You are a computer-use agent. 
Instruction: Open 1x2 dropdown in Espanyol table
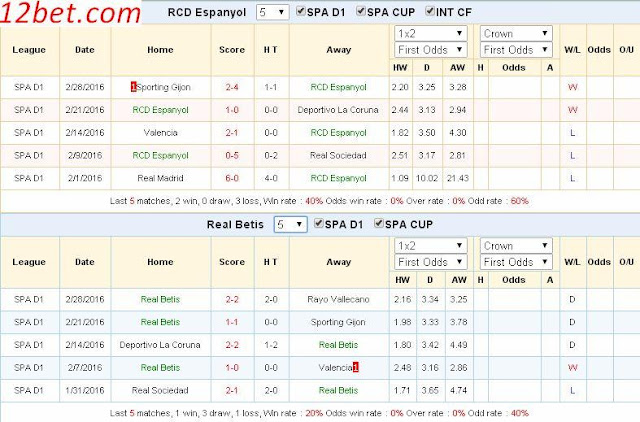tap(431, 33)
